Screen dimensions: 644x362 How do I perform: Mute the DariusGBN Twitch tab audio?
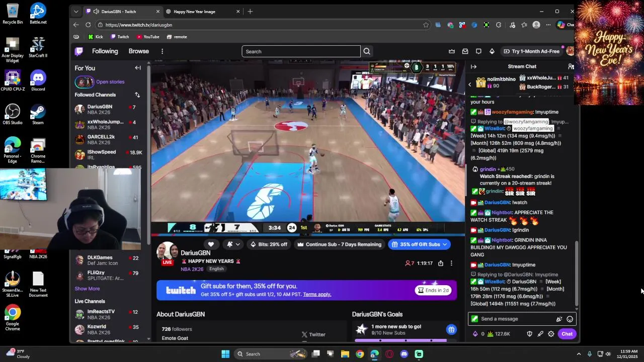pyautogui.click(x=96, y=12)
